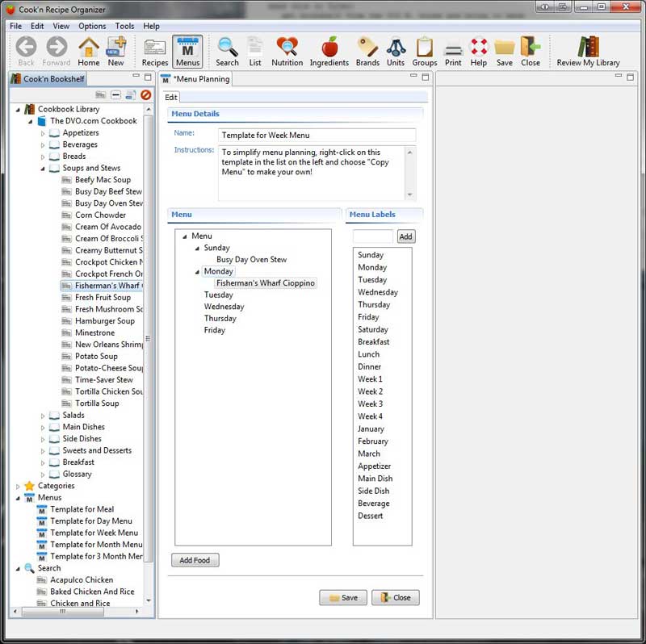The image size is (646, 644).
Task: Expand the Categories node
Action: pos(18,487)
